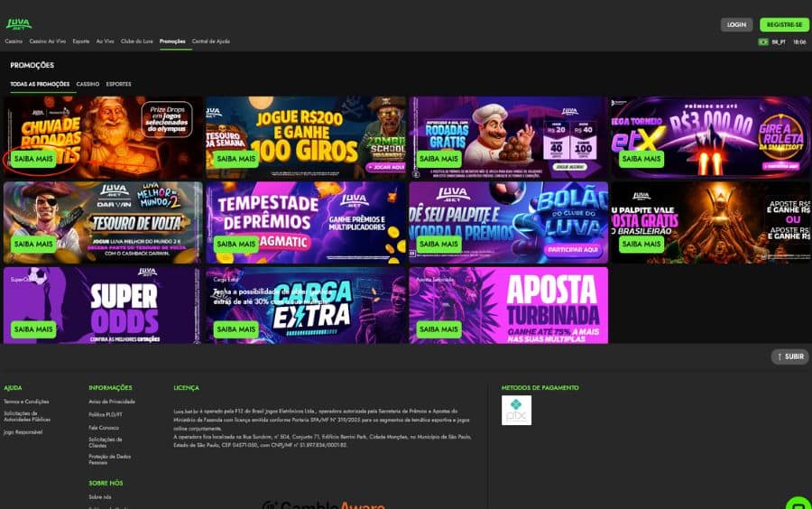Switch to the Cassino promotions tab
Image resolution: width=812 pixels, height=509 pixels.
tap(88, 84)
